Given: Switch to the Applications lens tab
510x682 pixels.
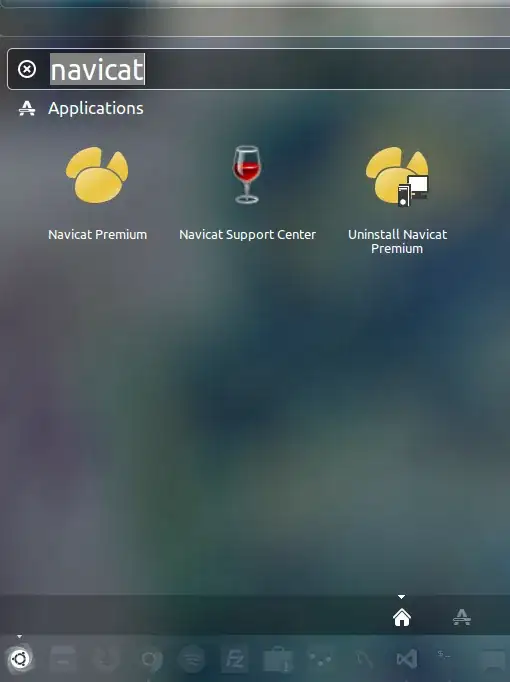Looking at the screenshot, I should (462, 617).
